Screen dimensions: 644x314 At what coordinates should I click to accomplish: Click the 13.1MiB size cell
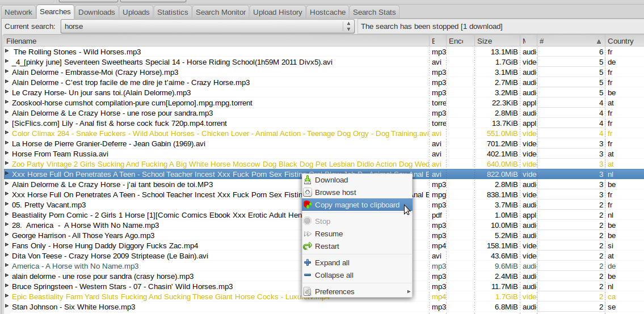[x=504, y=52]
